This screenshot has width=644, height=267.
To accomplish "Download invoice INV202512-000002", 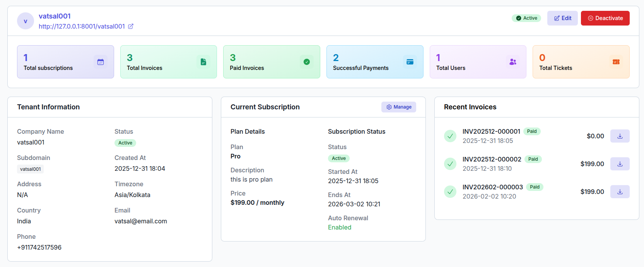I will [620, 164].
